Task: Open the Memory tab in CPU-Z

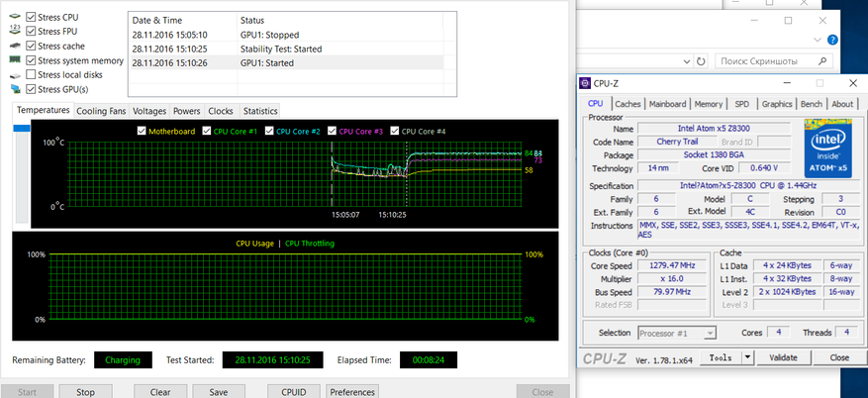Action: (x=709, y=104)
